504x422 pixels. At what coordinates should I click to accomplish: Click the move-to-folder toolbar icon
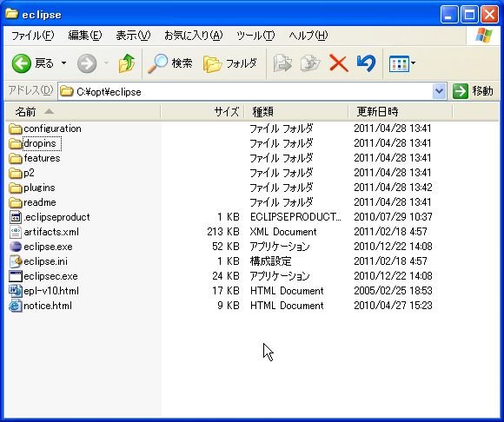(282, 63)
